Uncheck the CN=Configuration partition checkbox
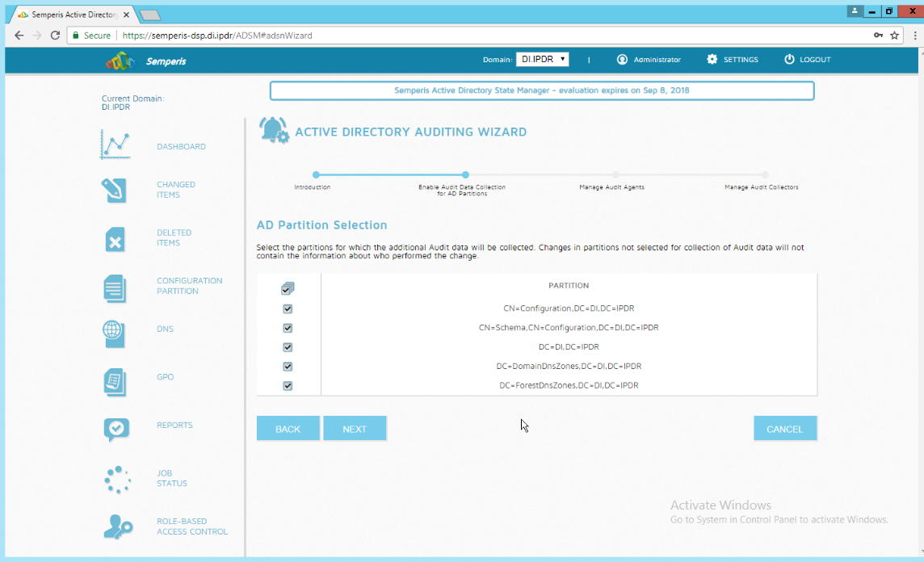Viewport: 924px width, 562px height. tap(288, 309)
